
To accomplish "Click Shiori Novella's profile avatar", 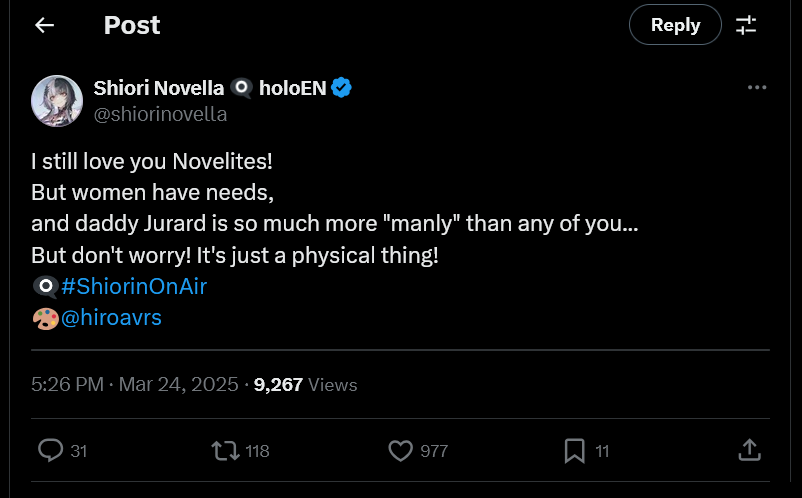I will (x=56, y=101).
